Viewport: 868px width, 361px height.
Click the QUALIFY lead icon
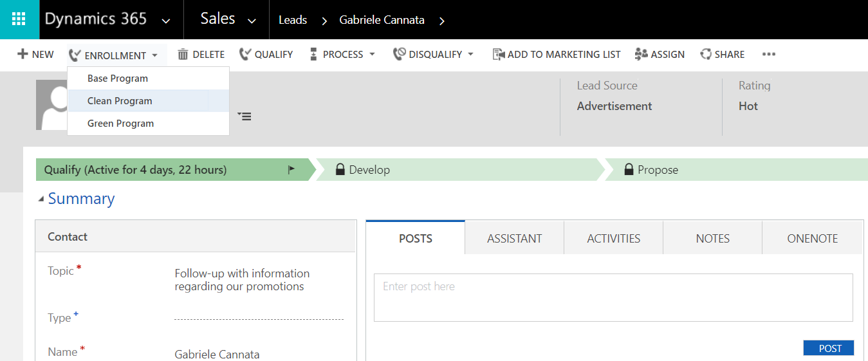click(x=245, y=55)
